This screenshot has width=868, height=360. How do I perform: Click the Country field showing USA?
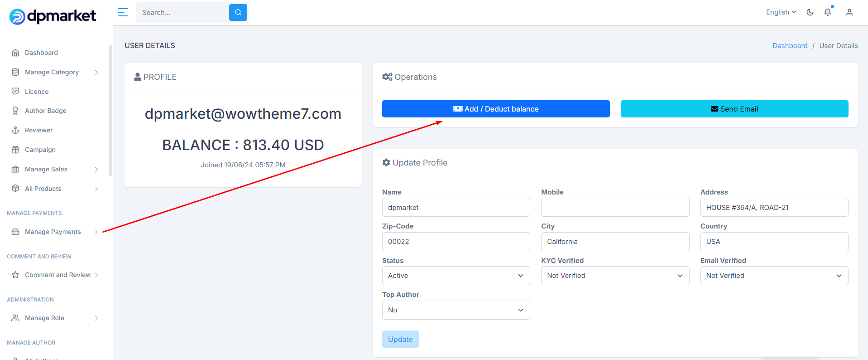[x=774, y=242]
